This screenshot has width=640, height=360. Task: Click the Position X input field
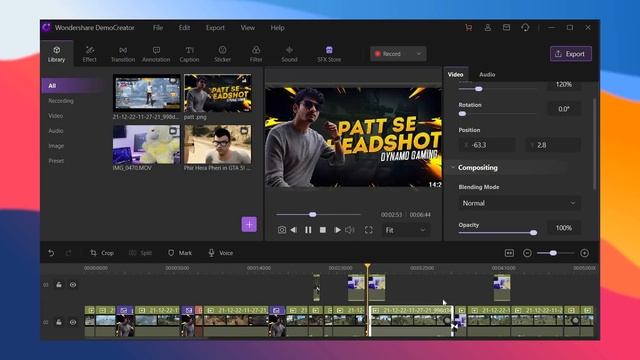(x=487, y=145)
